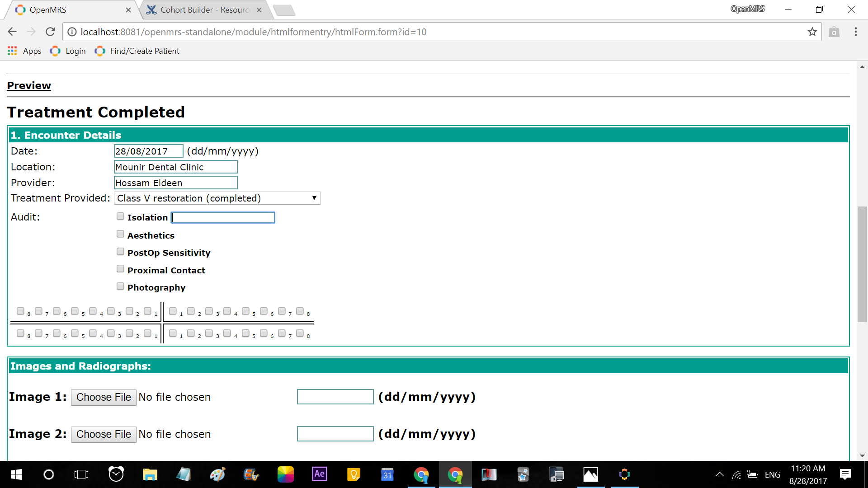The height and width of the screenshot is (488, 868).
Task: Click the browser reload/refresh icon
Action: click(x=51, y=32)
